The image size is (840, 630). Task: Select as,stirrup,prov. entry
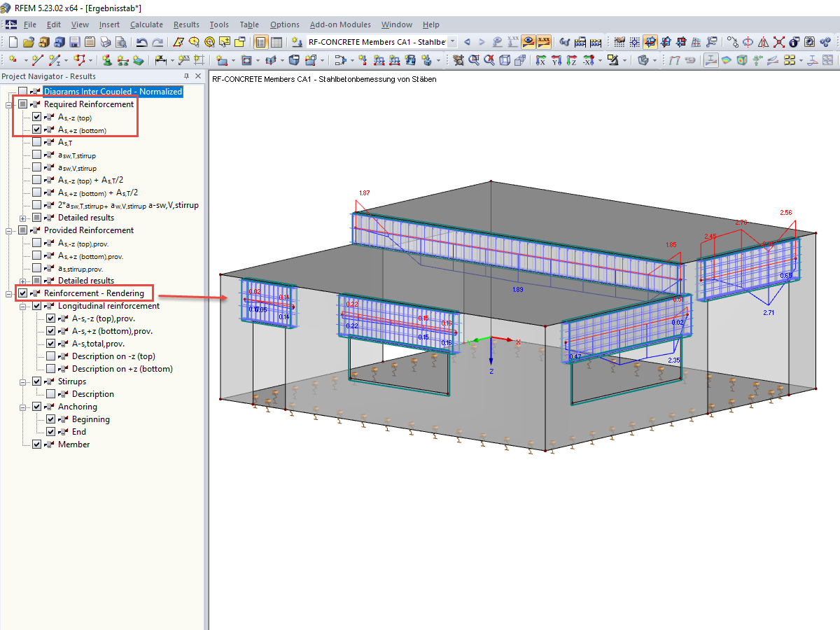pyautogui.click(x=80, y=268)
